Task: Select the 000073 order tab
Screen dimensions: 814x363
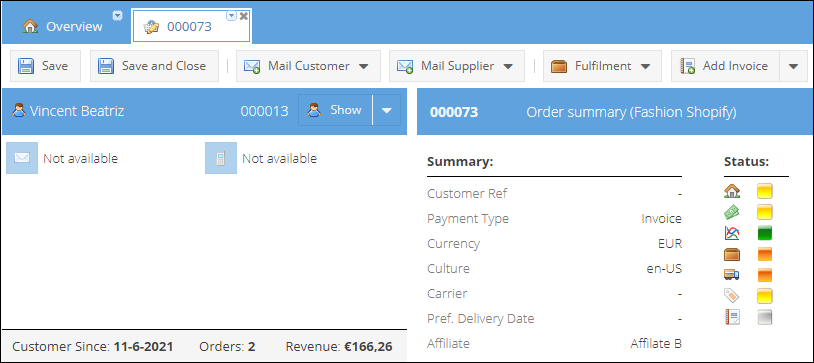Action: pyautogui.click(x=189, y=26)
